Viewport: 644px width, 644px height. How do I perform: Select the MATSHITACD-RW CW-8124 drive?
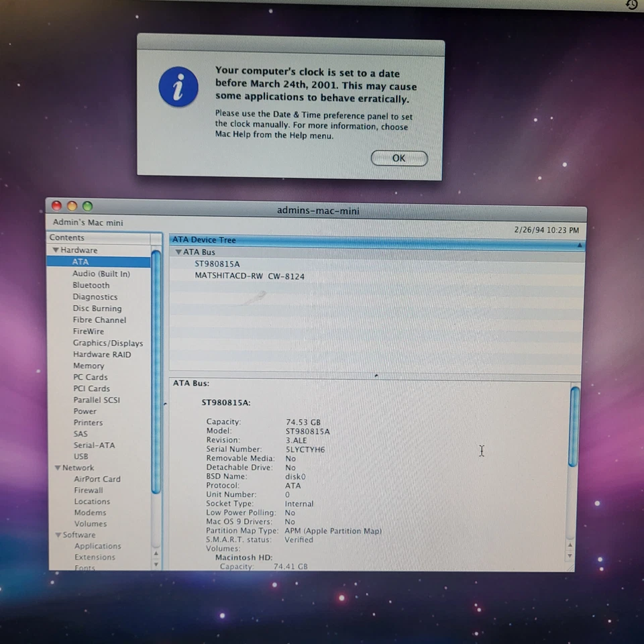click(x=249, y=276)
